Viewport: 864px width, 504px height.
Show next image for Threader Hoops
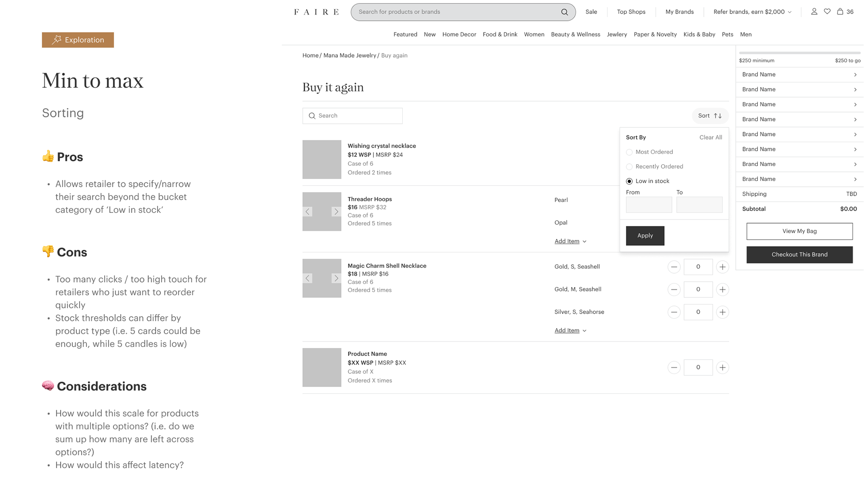336,211
